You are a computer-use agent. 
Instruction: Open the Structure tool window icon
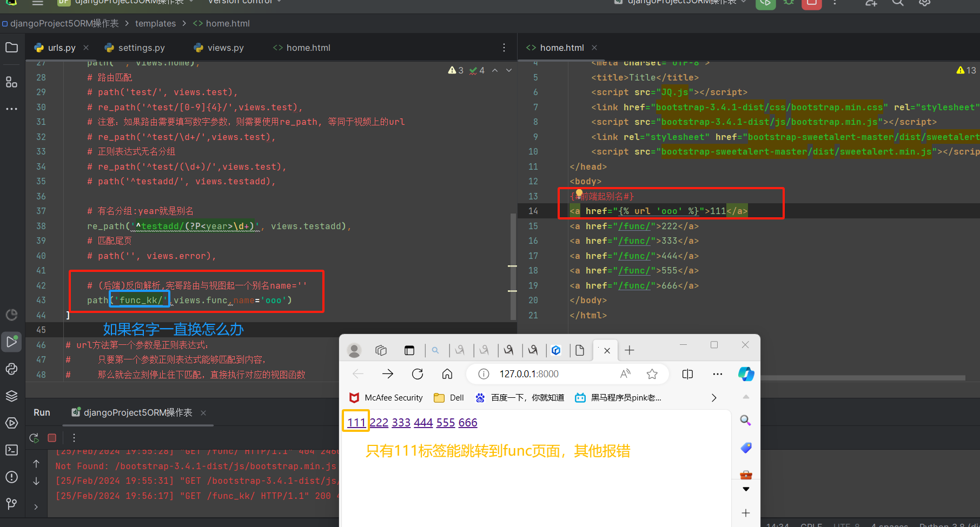(x=11, y=82)
